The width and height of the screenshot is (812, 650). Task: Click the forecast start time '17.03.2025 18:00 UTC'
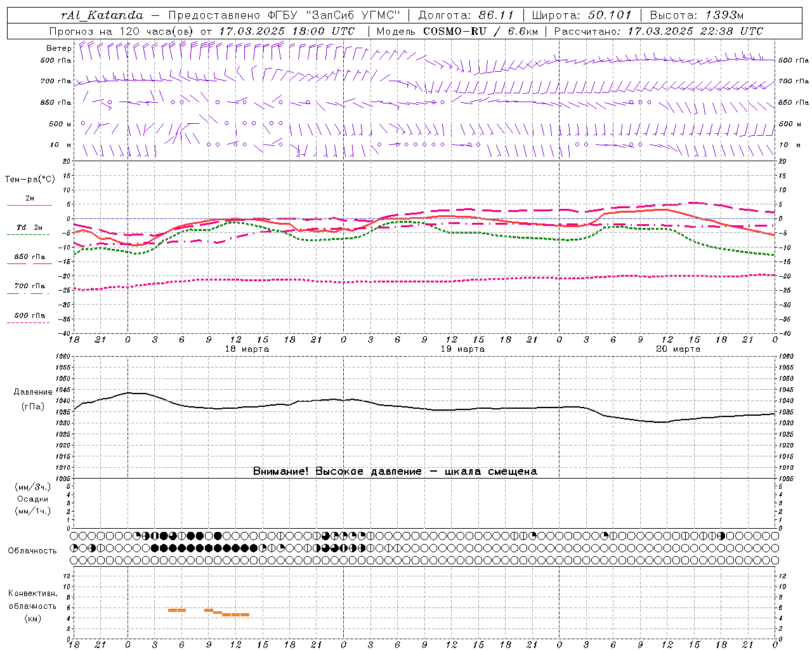coord(287,31)
